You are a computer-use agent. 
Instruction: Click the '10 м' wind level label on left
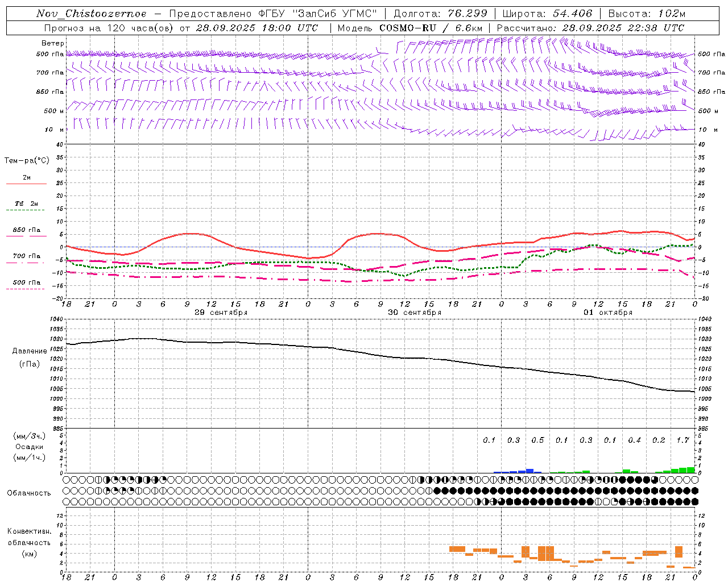click(x=55, y=130)
